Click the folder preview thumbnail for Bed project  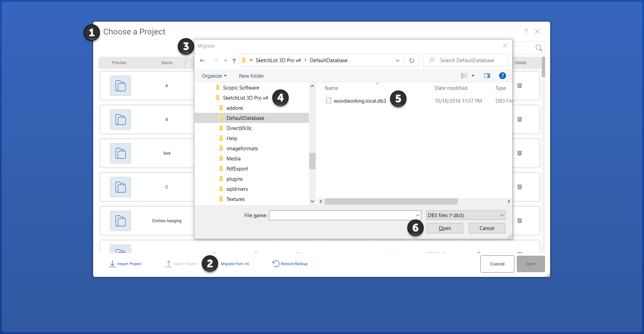coord(120,153)
